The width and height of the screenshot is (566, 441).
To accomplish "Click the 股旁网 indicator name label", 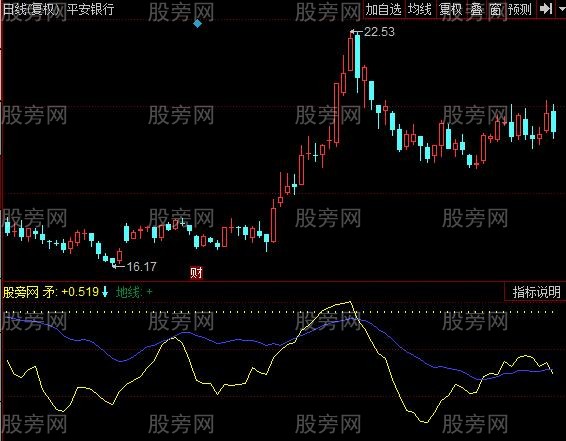I will 21,292.
